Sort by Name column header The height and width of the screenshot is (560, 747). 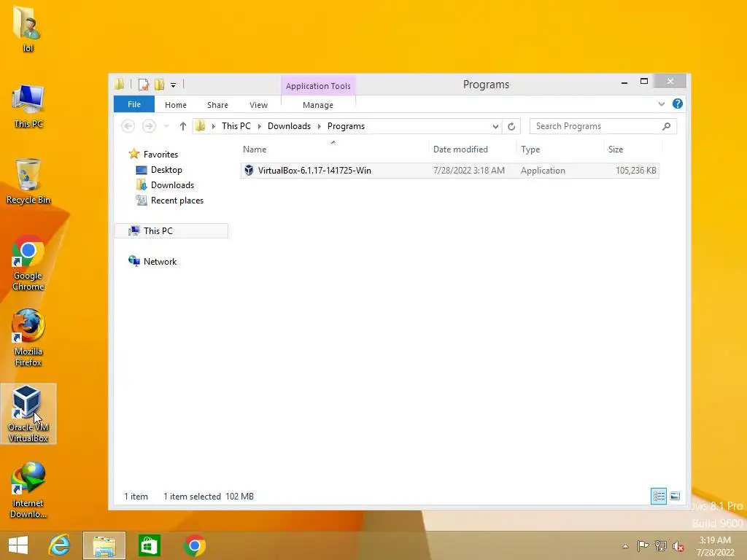coord(255,149)
